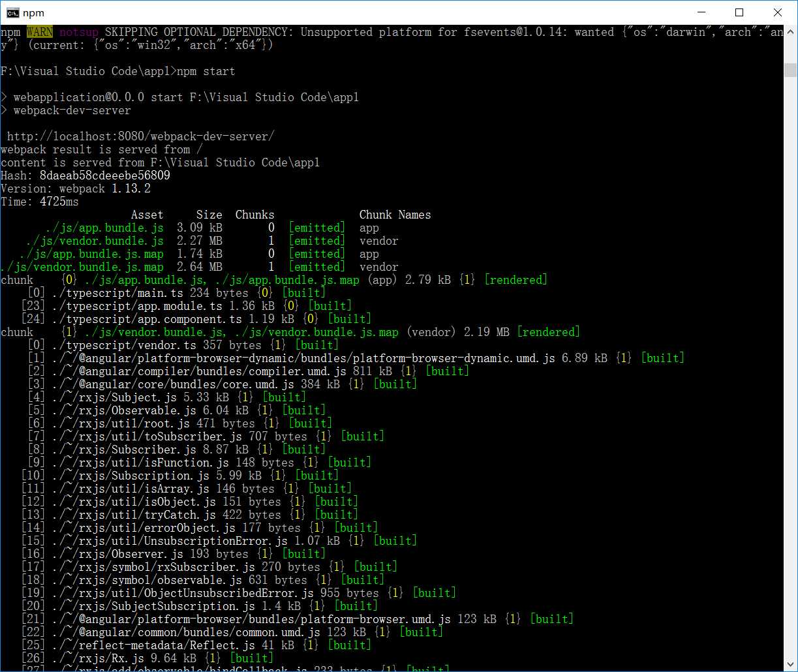The width and height of the screenshot is (798, 672).
Task: Click the yellow WARN label
Action: (39, 32)
